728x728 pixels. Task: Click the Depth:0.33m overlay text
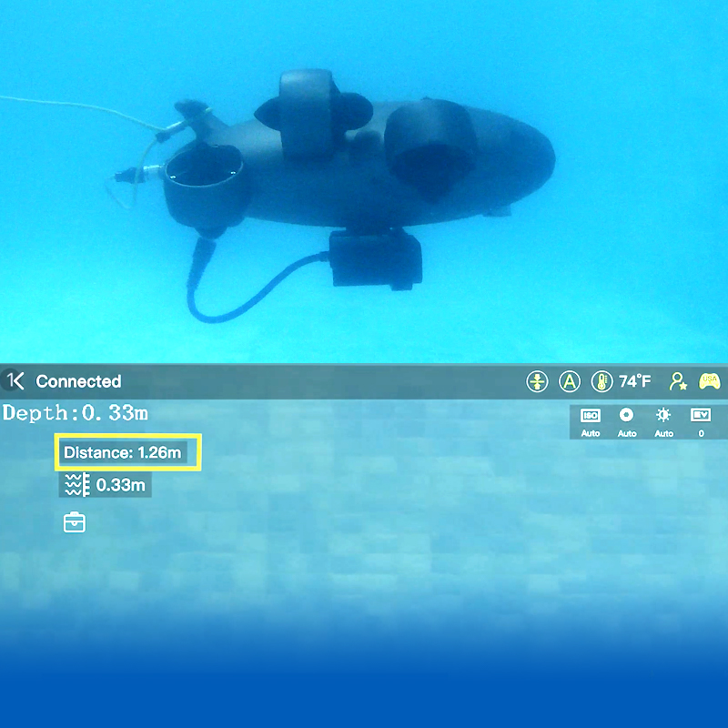[76, 413]
